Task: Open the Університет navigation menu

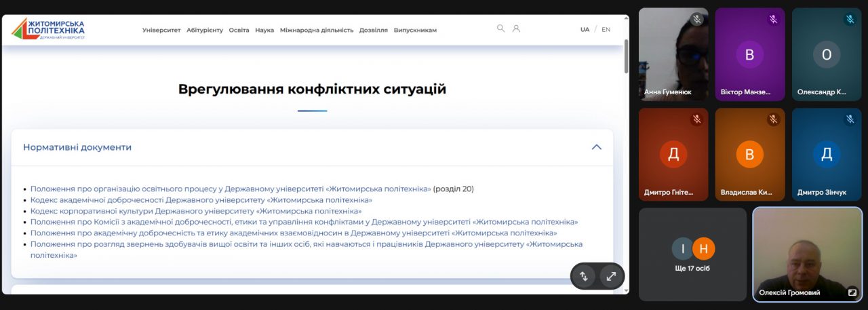Action: pyautogui.click(x=161, y=30)
